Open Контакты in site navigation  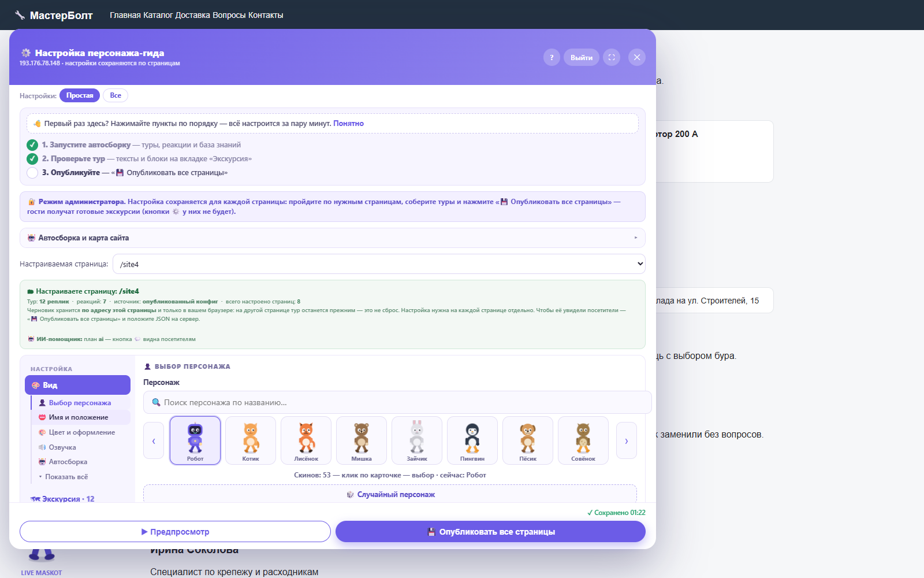[266, 15]
